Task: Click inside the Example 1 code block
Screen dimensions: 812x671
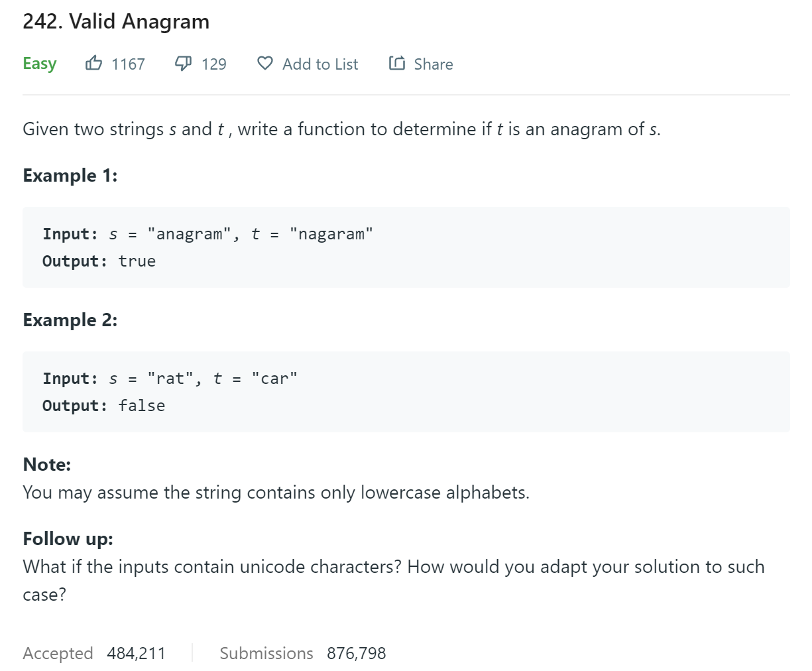Action: (406, 247)
